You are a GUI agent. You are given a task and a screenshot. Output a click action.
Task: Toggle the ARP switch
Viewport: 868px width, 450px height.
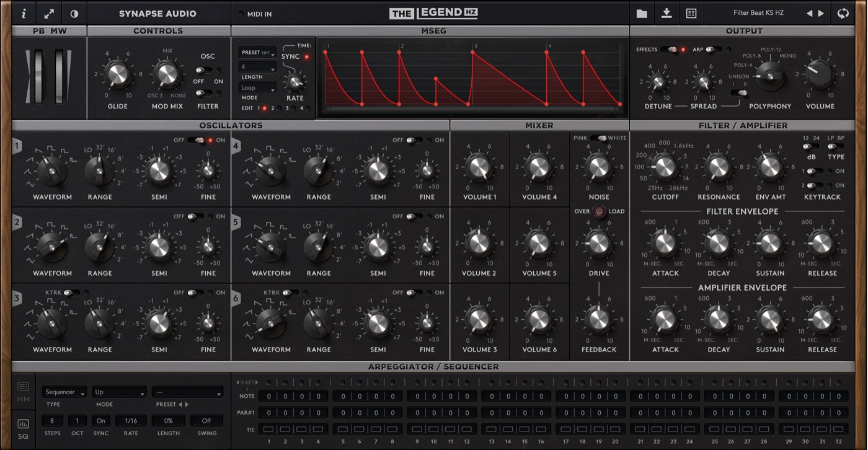[713, 49]
